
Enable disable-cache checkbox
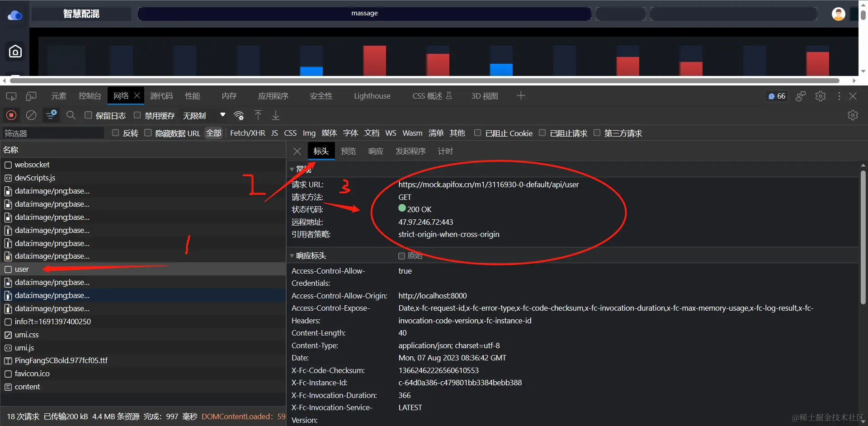coord(137,115)
